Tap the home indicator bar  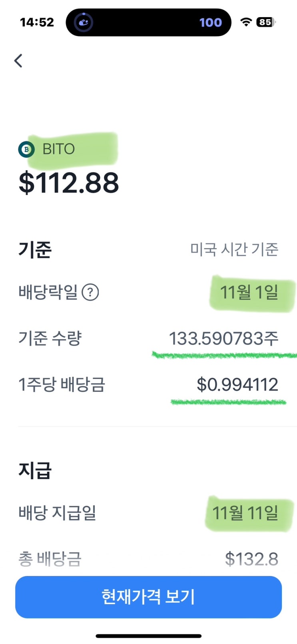[x=148, y=636]
